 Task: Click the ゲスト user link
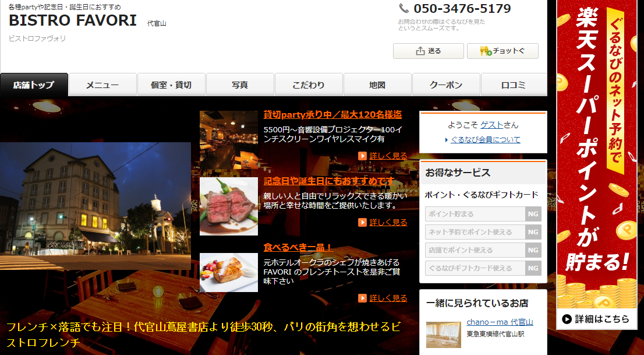(x=491, y=125)
